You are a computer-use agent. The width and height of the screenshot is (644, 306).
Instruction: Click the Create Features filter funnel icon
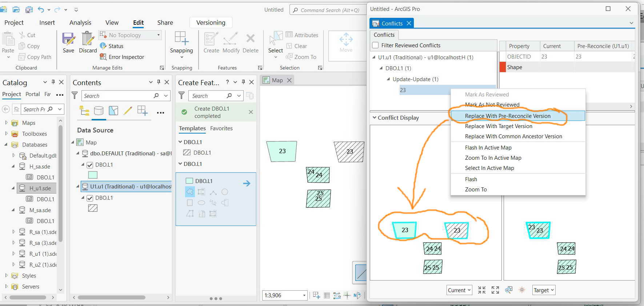[x=181, y=96]
